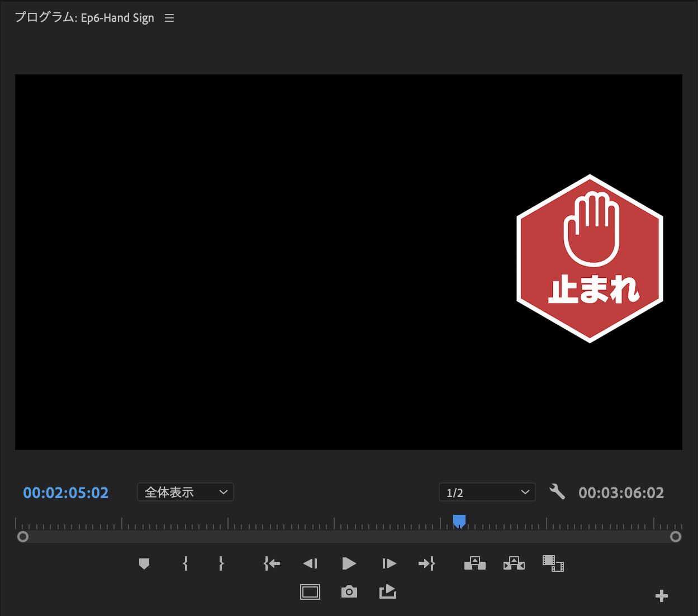Step forward one frame
Image resolution: width=698 pixels, height=616 pixels.
point(389,563)
